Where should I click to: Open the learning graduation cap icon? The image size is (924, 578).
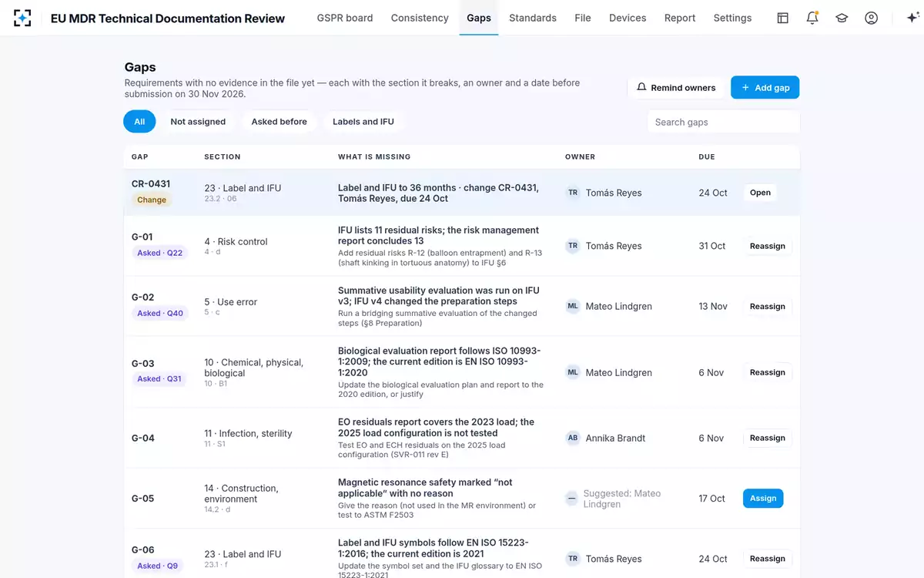pos(842,18)
